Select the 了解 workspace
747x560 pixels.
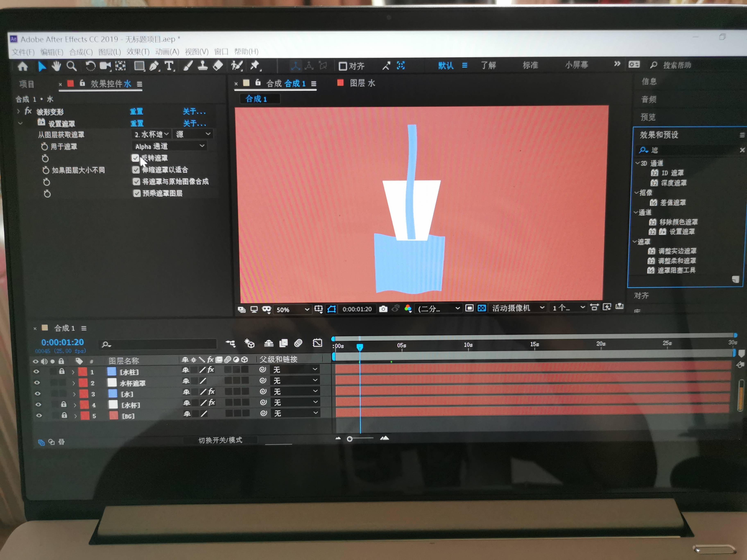pos(488,65)
